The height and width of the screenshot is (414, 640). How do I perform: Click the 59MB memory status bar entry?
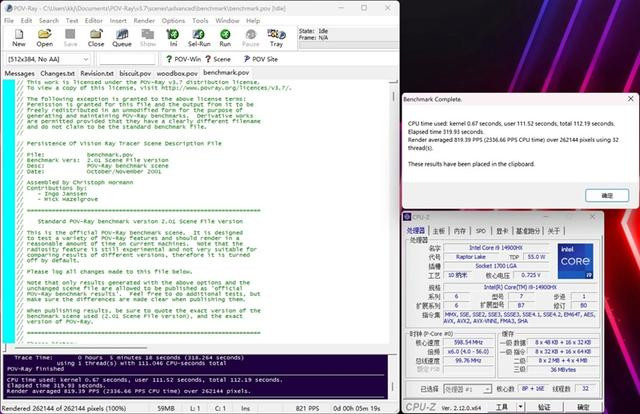pos(166,408)
